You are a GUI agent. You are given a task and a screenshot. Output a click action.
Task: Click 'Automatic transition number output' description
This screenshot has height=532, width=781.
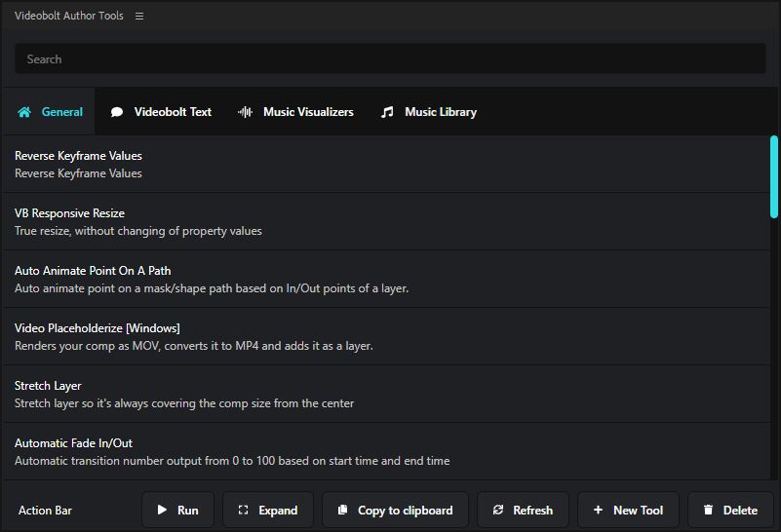point(232,461)
